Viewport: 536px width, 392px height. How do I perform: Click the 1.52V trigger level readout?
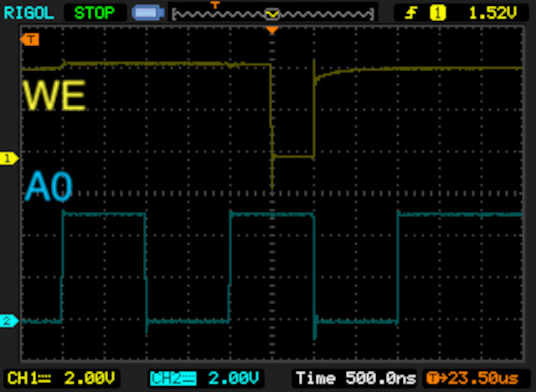coord(492,13)
